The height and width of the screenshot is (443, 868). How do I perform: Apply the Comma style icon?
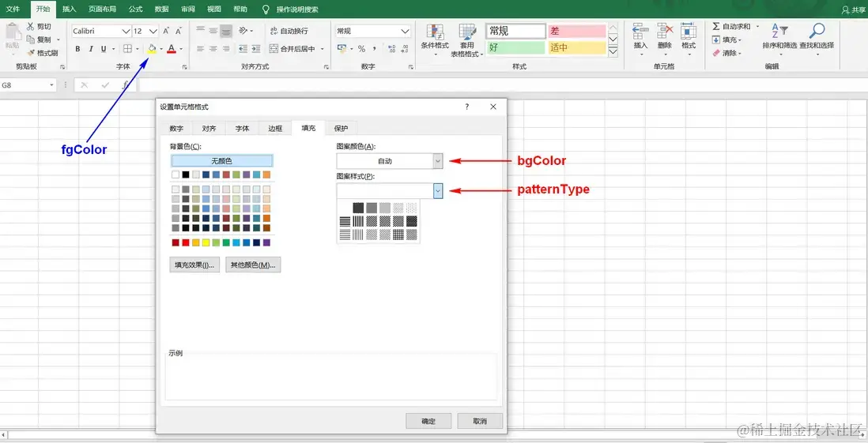coord(375,49)
